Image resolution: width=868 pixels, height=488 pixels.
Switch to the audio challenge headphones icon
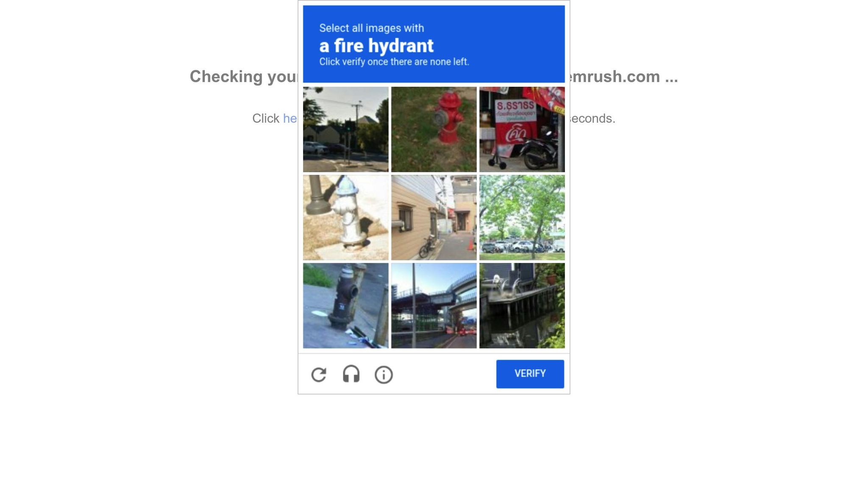pyautogui.click(x=351, y=374)
